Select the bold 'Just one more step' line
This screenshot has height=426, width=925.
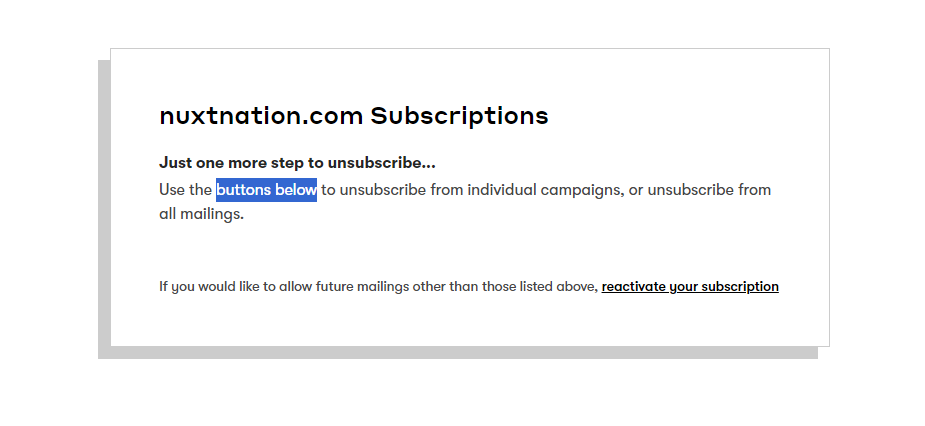point(296,163)
